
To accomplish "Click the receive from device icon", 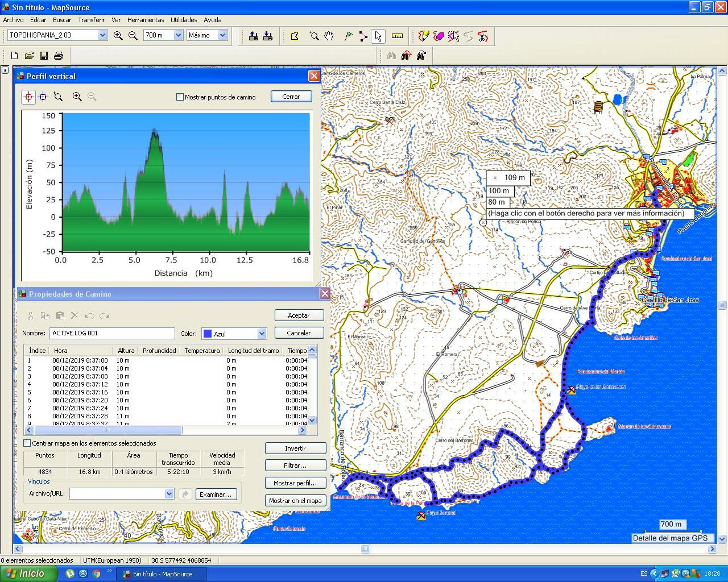I will [x=267, y=36].
